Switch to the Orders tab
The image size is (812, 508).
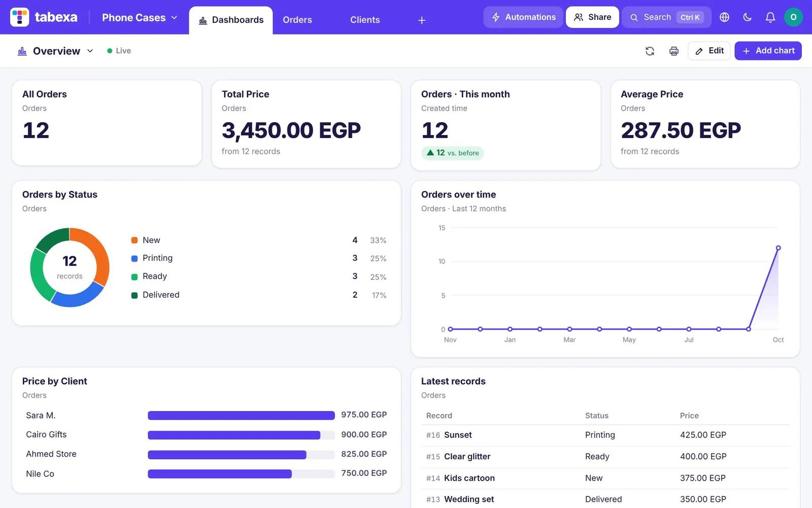pyautogui.click(x=297, y=20)
